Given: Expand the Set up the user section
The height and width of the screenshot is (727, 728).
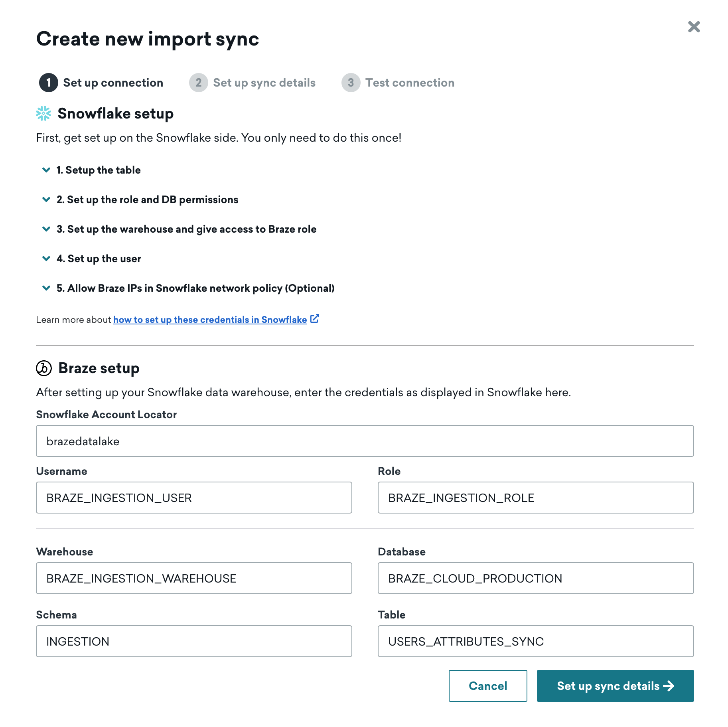Looking at the screenshot, I should 46,259.
